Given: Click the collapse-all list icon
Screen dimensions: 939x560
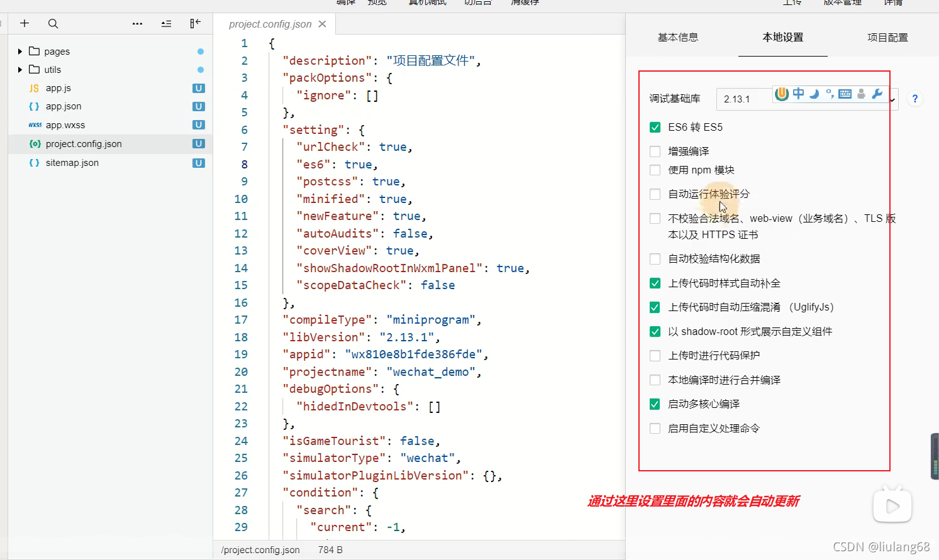Looking at the screenshot, I should click(166, 23).
